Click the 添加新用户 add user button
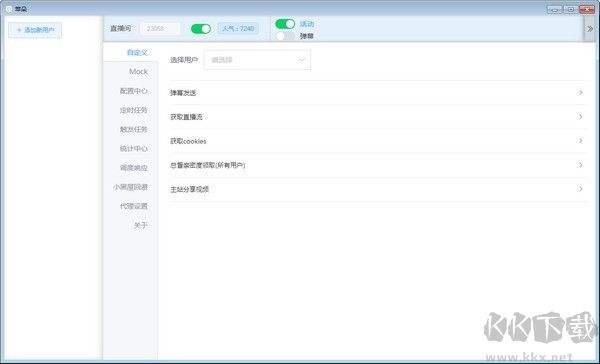This screenshot has width=600, height=364. 35,30
